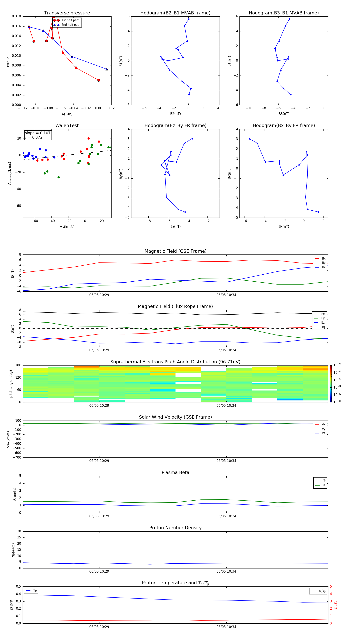Click the '10^-26' colorbar label
The height and width of the screenshot is (644, 351).
point(337,365)
